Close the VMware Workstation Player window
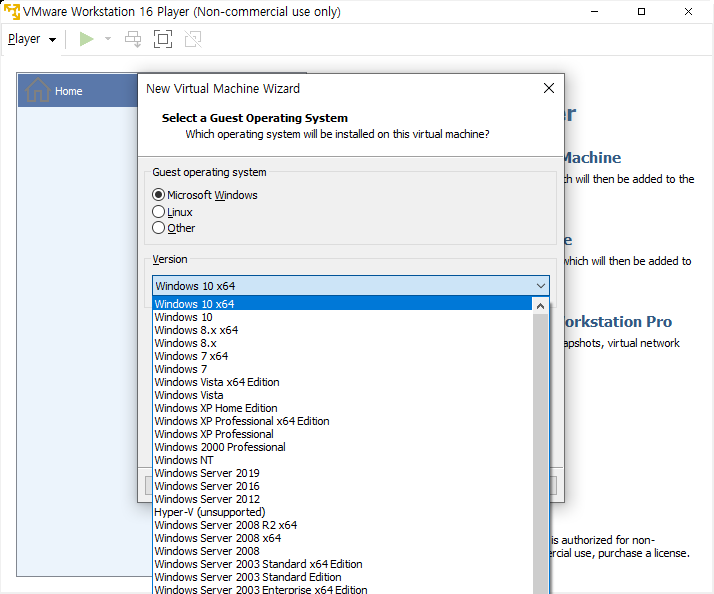This screenshot has height=594, width=714. pyautogui.click(x=688, y=11)
